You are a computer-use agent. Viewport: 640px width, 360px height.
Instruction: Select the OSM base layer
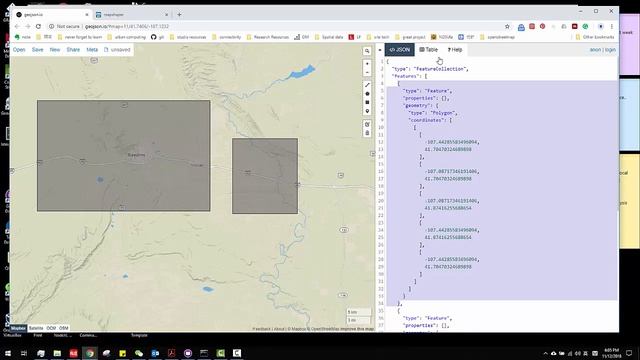64,328
